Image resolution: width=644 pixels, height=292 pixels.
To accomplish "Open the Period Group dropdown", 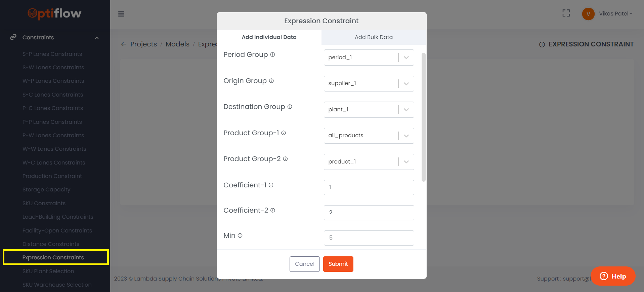I will pyautogui.click(x=369, y=58).
